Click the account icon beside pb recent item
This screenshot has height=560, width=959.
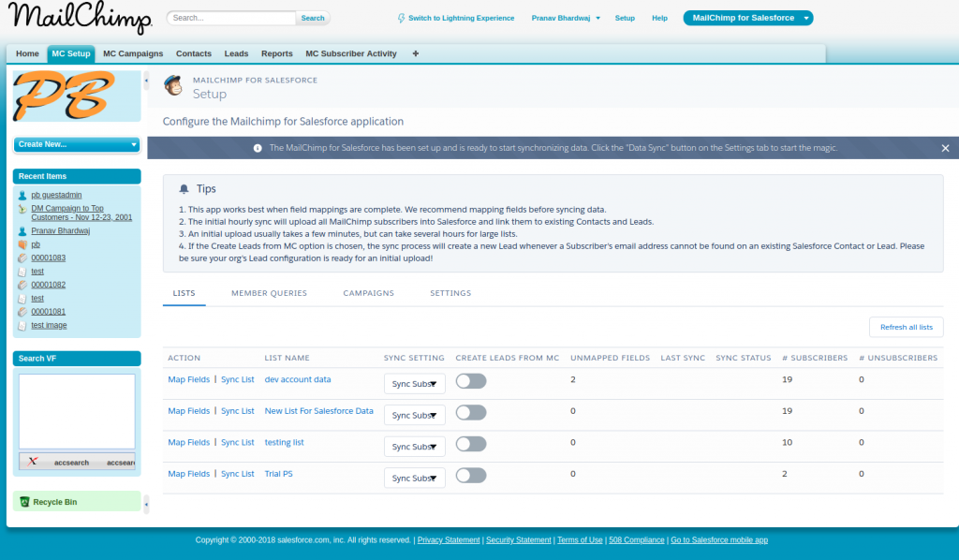click(22, 244)
